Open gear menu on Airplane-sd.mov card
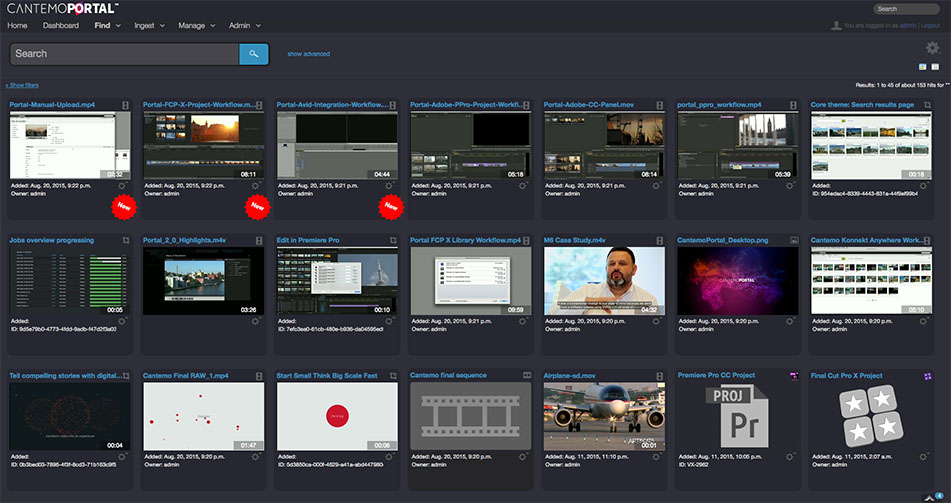This screenshot has height=503, width=951. pos(656,456)
